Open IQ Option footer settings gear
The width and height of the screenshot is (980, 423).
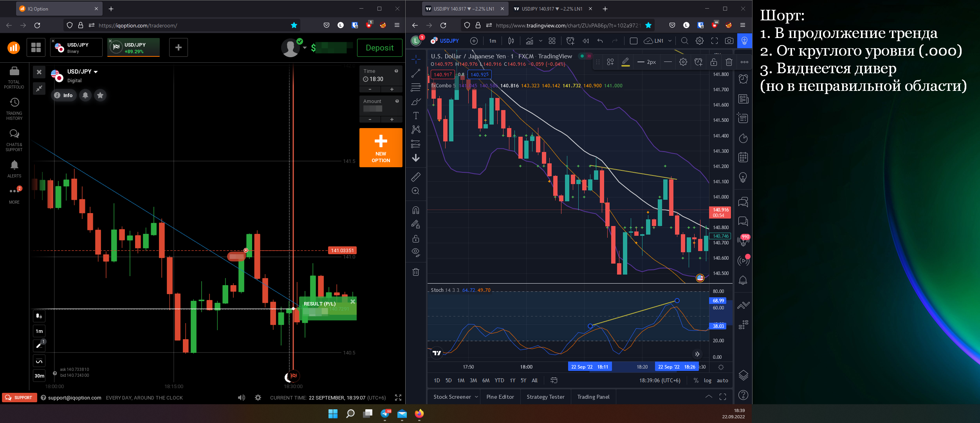(258, 398)
